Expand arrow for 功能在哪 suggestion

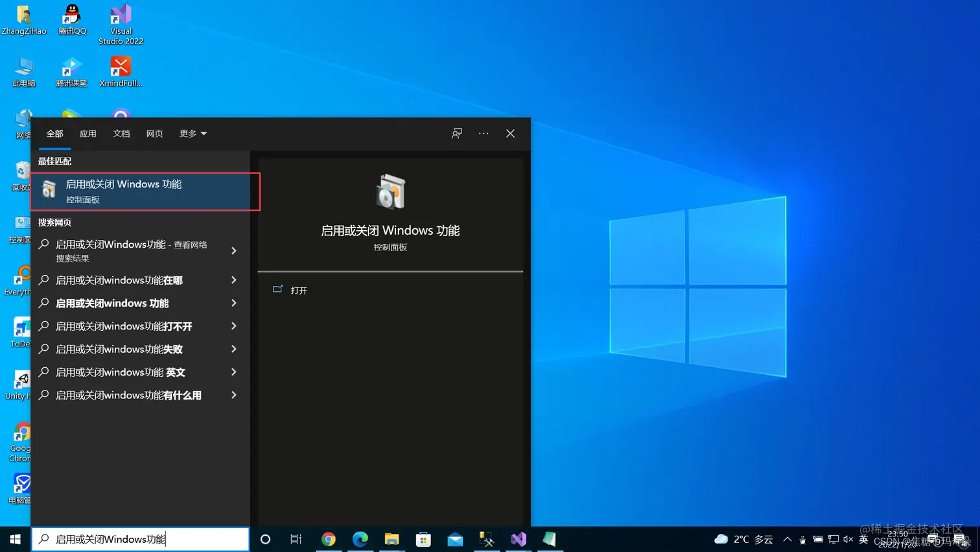234,280
